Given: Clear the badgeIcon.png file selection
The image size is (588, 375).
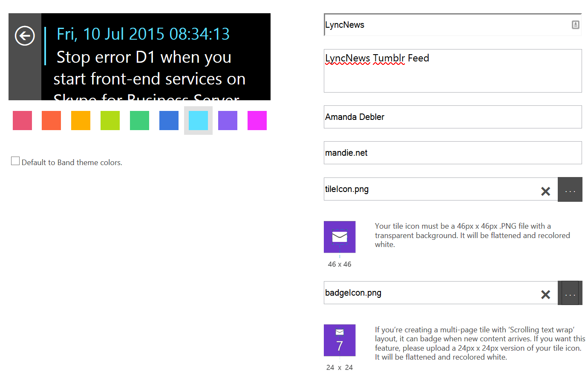Looking at the screenshot, I should coord(545,295).
